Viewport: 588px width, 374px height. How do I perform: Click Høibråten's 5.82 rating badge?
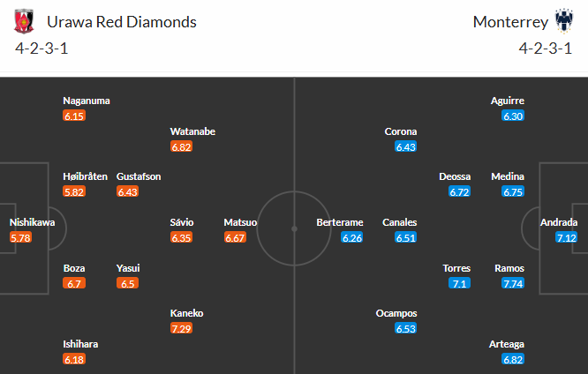click(x=75, y=191)
